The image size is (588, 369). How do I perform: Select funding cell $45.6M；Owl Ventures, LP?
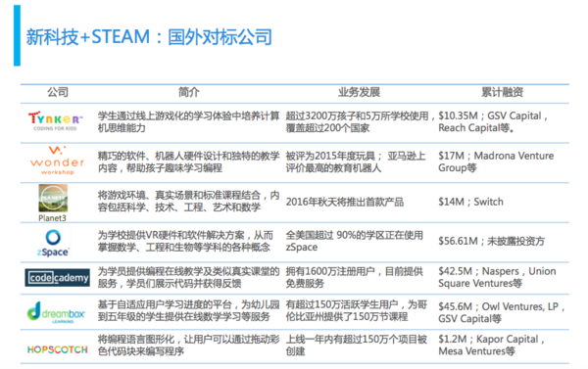501,312
